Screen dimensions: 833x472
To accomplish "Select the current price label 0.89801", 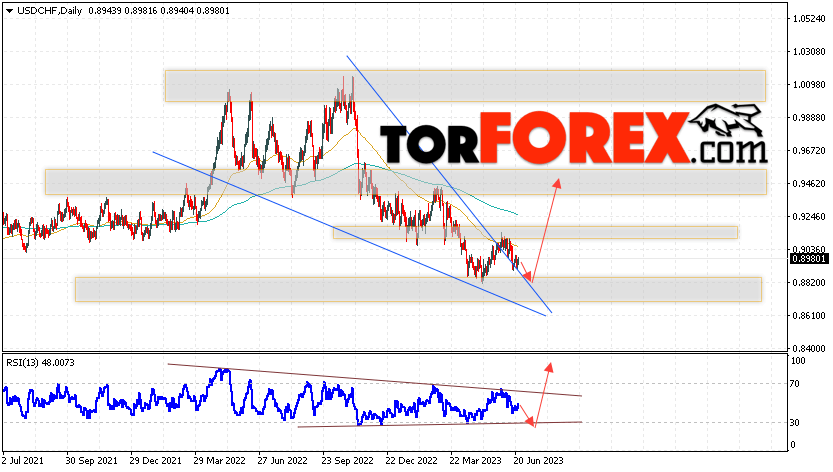I will [x=809, y=259].
